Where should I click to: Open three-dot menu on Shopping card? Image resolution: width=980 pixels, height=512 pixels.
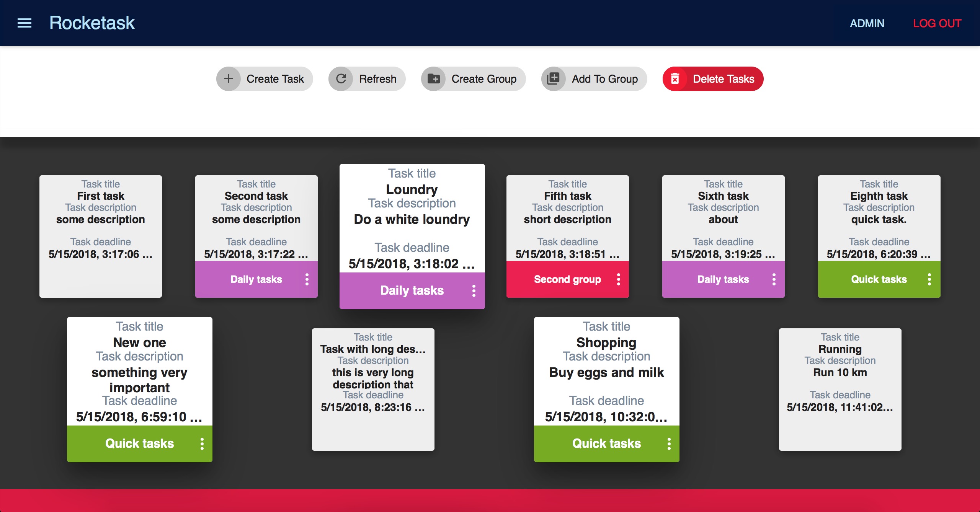click(x=669, y=444)
